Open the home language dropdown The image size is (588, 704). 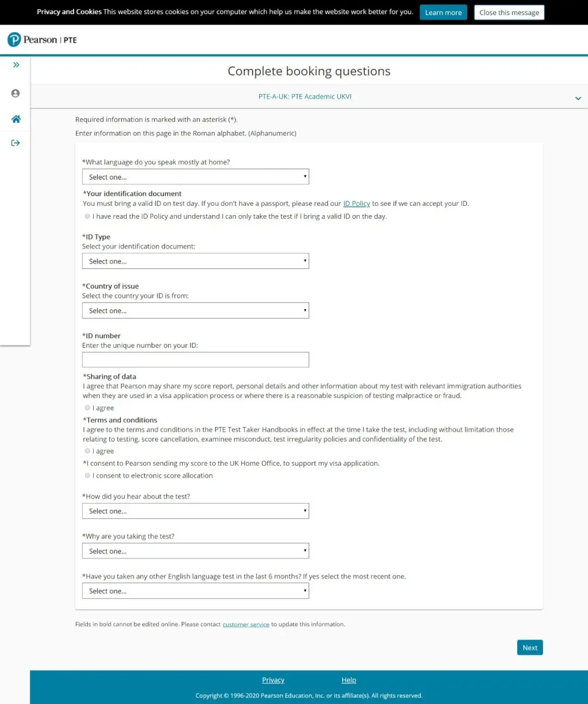(x=195, y=177)
